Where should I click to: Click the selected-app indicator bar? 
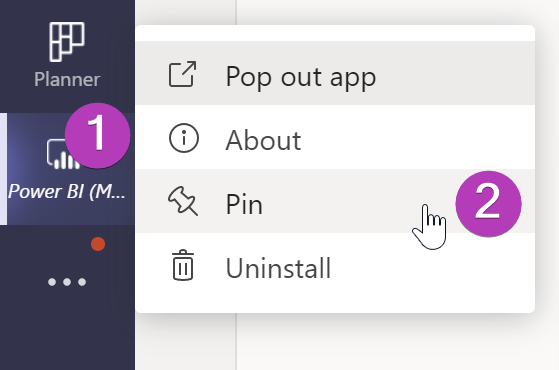3,169
